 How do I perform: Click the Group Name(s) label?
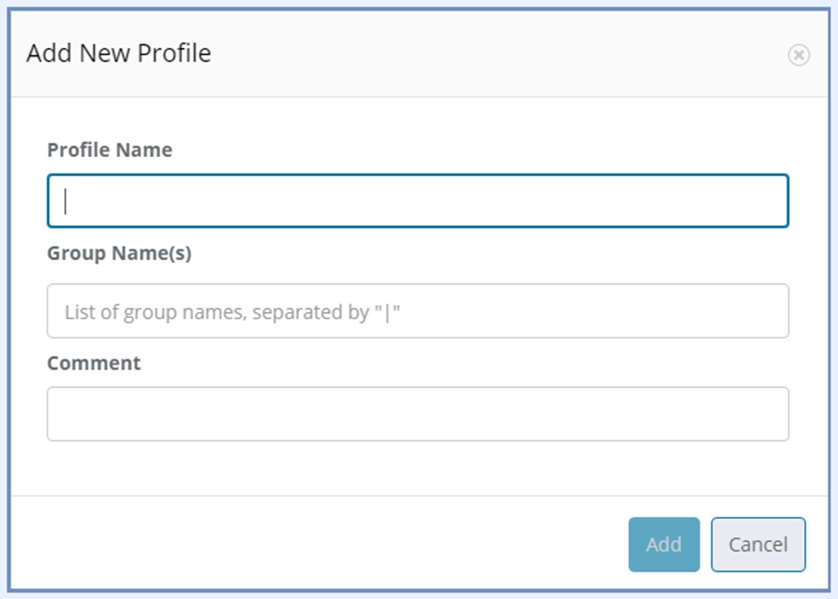point(119,253)
